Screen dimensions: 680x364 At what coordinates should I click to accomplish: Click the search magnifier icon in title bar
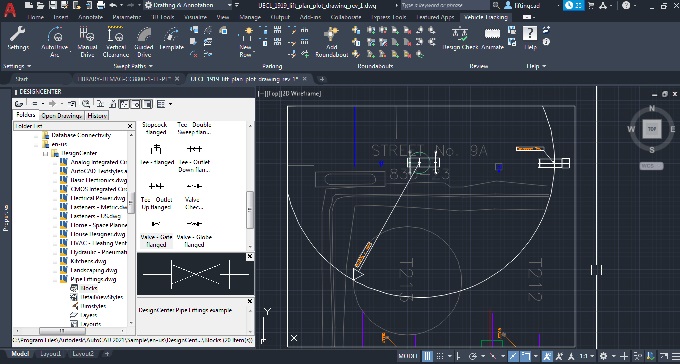(496, 5)
